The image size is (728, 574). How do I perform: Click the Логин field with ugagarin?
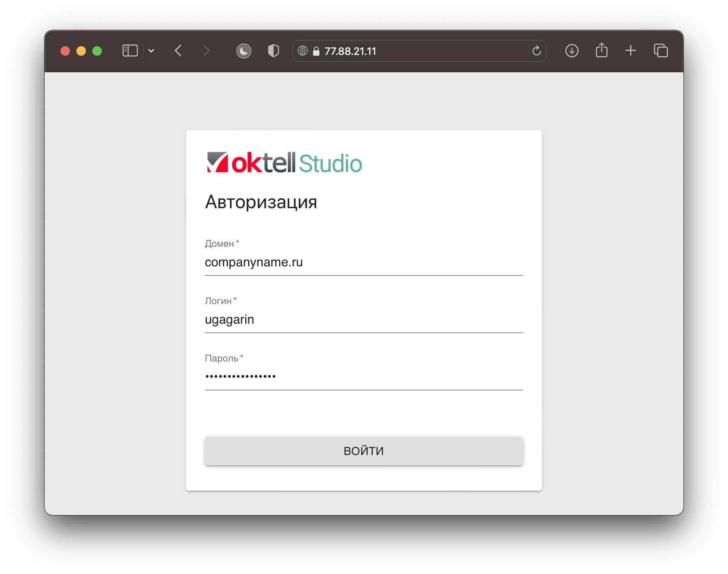point(364,320)
